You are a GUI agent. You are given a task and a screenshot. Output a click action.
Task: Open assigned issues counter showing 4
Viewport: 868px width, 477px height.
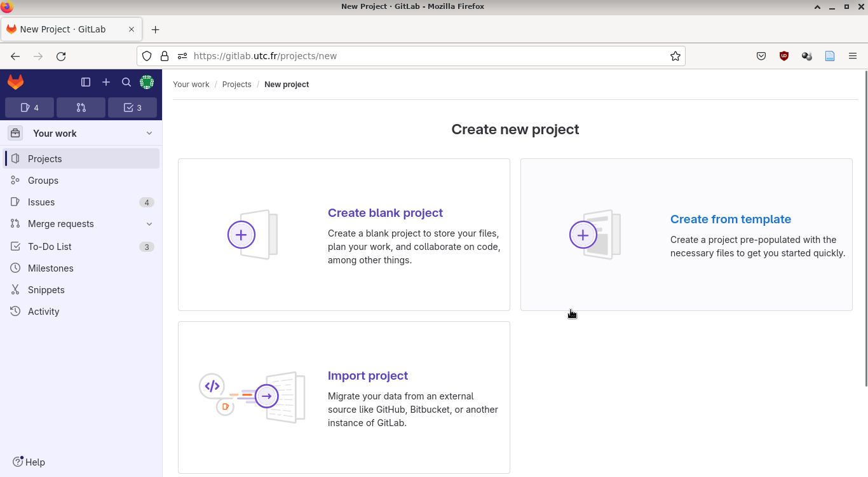29,107
